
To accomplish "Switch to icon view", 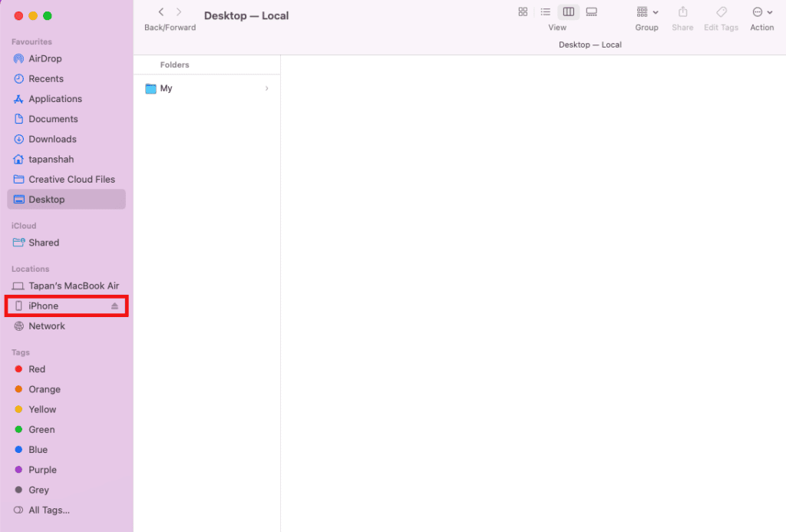I will pos(523,12).
